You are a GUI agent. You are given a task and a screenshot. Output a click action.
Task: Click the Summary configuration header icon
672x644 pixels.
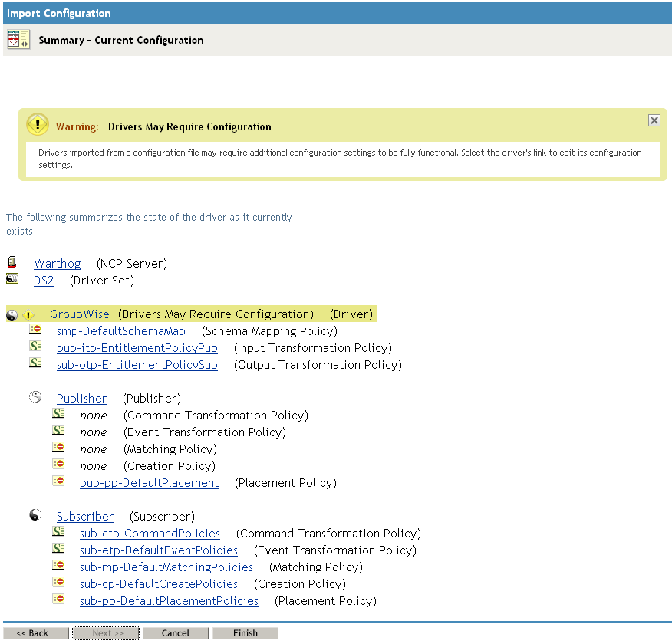point(18,40)
